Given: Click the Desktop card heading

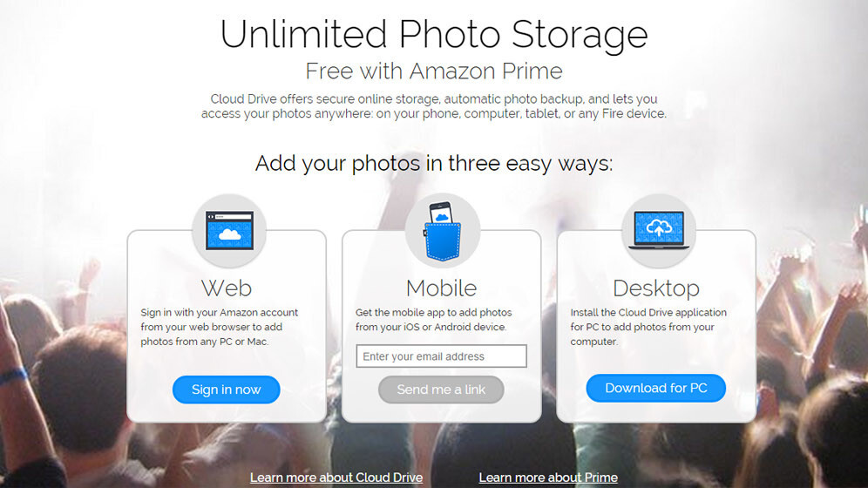Looking at the screenshot, I should [656, 288].
